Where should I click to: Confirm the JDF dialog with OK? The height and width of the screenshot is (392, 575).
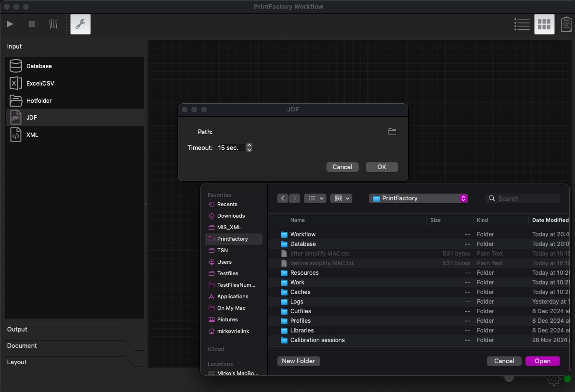(x=382, y=167)
